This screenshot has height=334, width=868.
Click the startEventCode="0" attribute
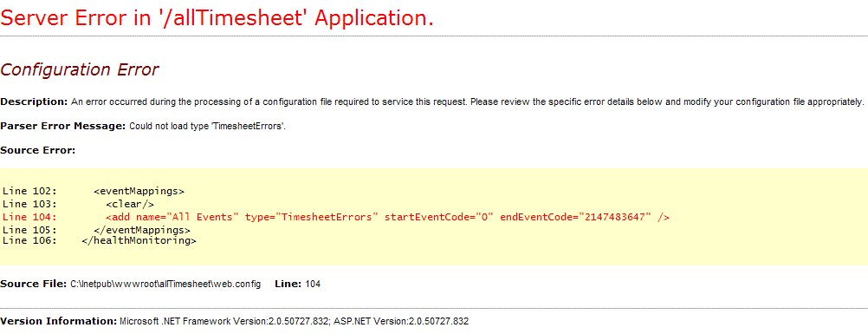point(437,217)
